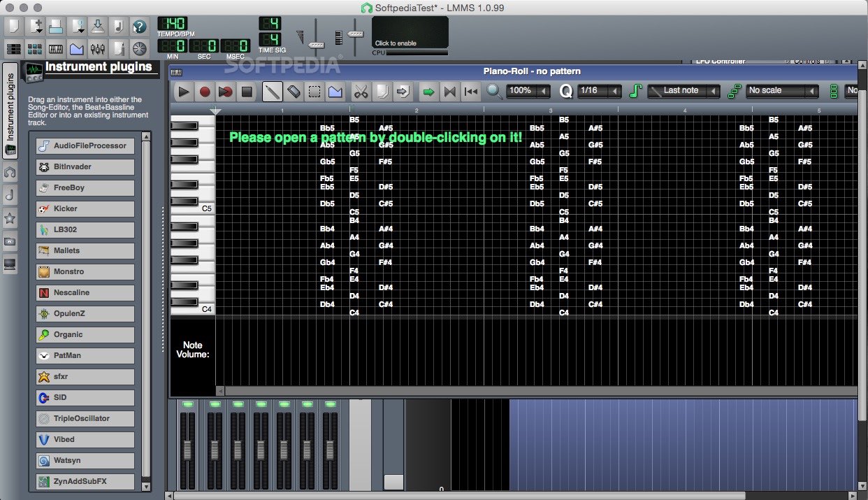Viewport: 868px width, 500px height.
Task: Click the TEMPO/BPM display showing 140
Action: click(173, 24)
